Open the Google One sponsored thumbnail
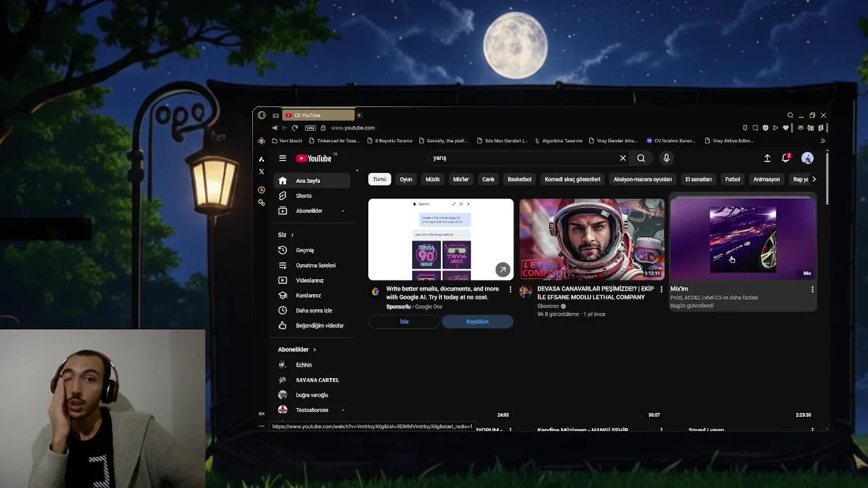 click(x=441, y=239)
